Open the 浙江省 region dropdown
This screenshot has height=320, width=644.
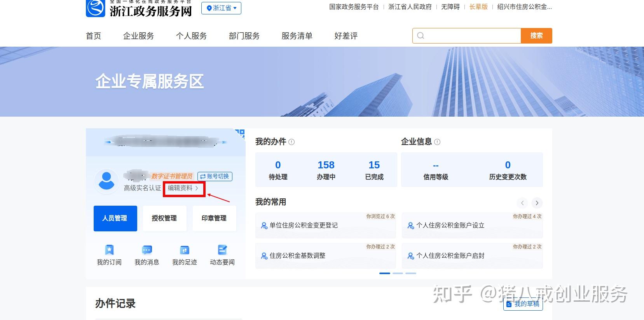[x=221, y=8]
